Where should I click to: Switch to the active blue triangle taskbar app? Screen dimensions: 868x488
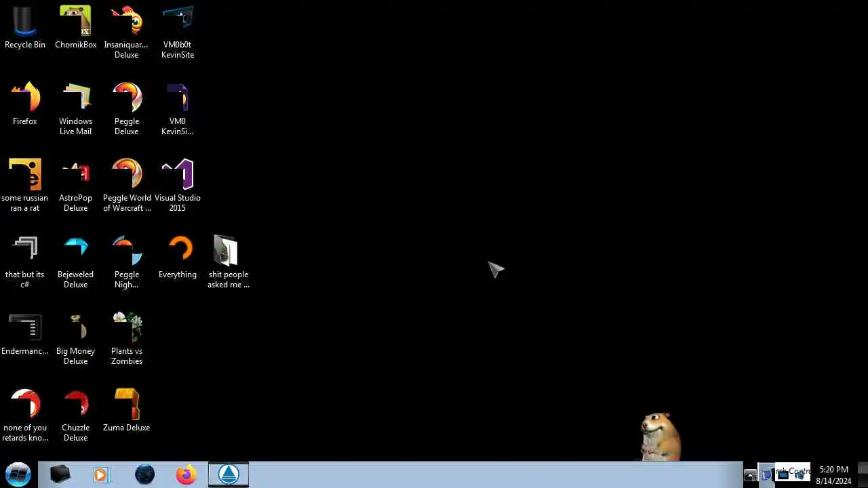[x=229, y=474]
